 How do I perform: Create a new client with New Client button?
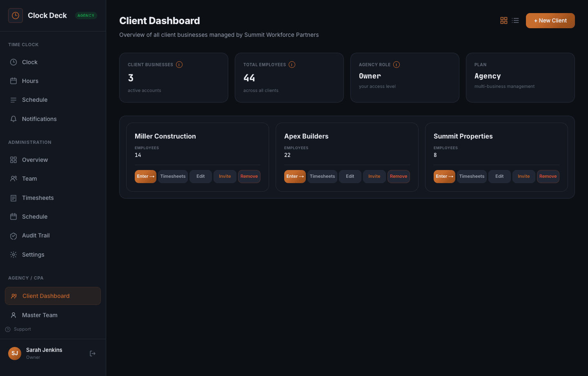[550, 20]
